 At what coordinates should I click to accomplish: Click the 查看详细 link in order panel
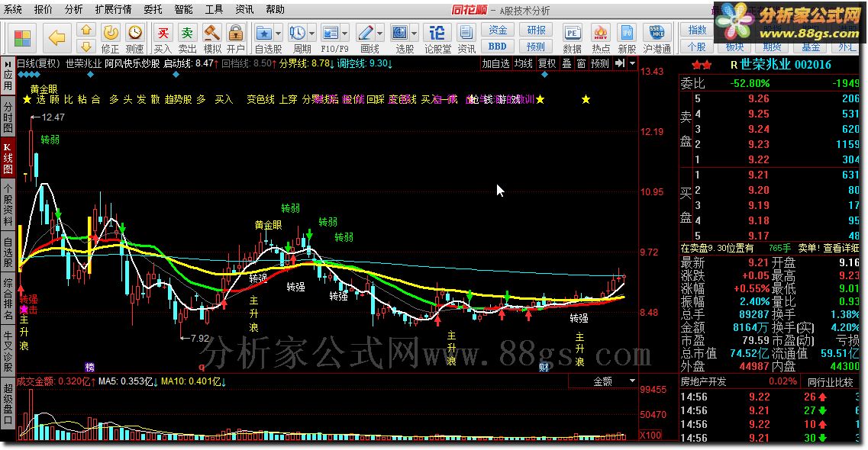tap(841, 248)
